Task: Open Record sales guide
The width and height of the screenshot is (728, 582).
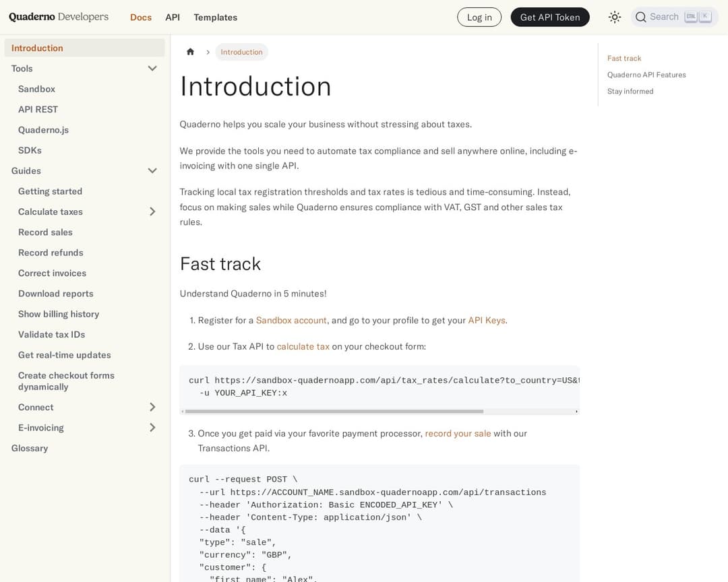Action: [x=45, y=232]
